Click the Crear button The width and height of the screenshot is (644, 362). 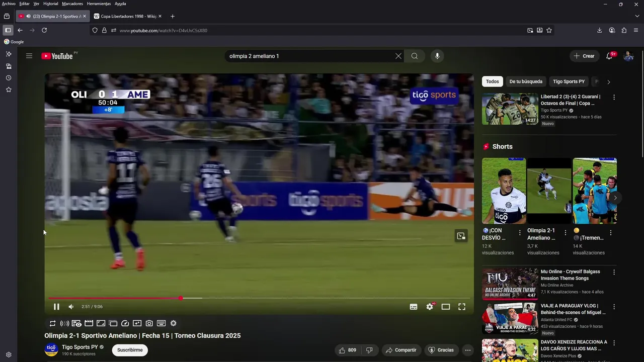point(584,56)
